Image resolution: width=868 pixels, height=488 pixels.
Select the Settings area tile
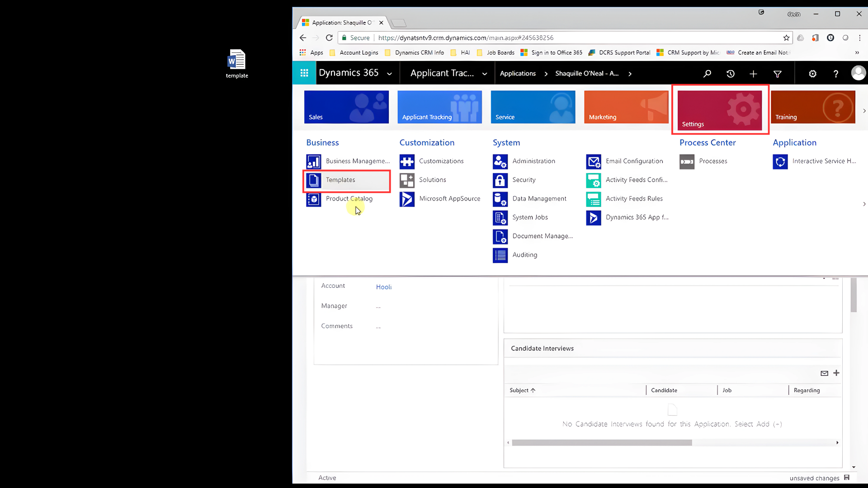[x=720, y=110]
